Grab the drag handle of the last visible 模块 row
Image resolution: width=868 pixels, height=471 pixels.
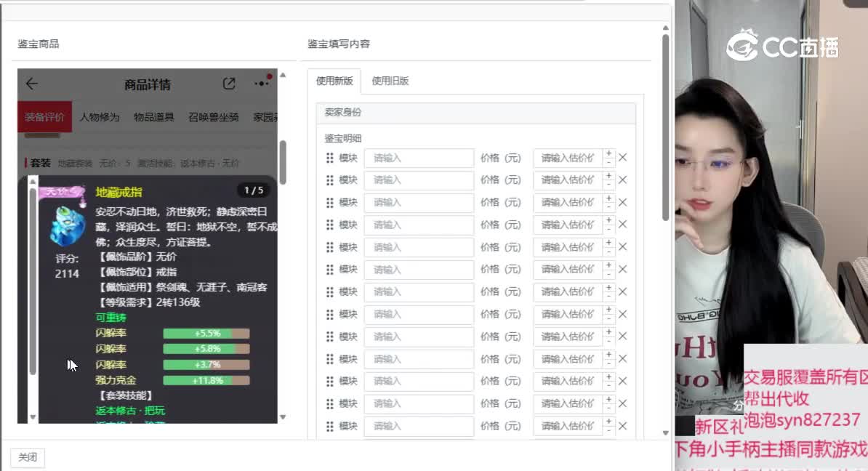coord(330,426)
